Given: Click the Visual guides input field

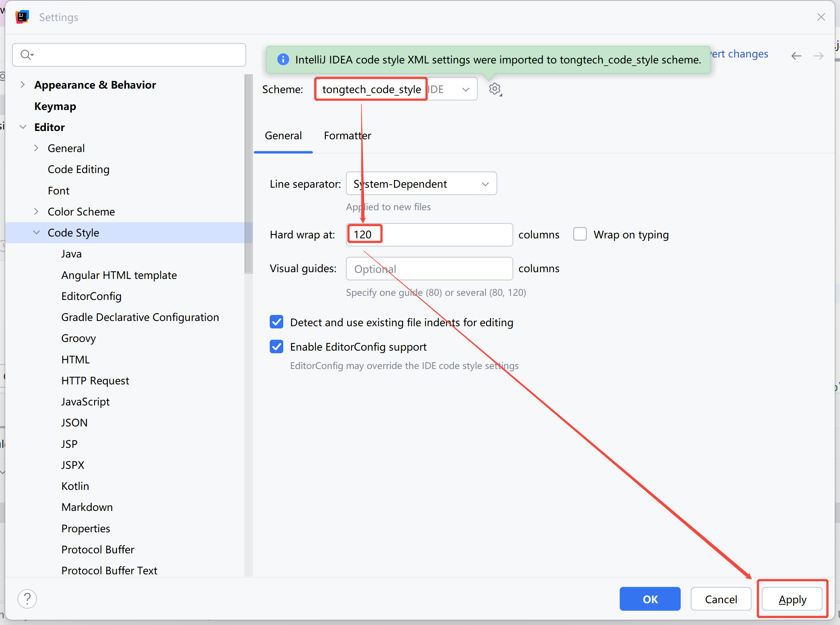Looking at the screenshot, I should click(429, 269).
